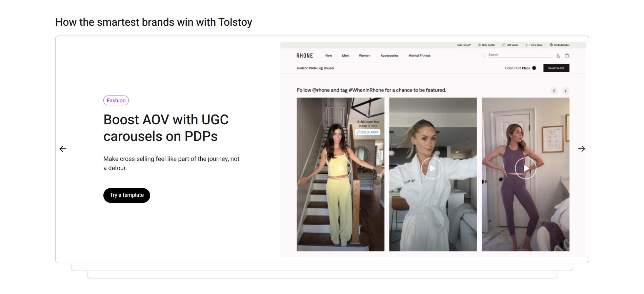The width and height of the screenshot is (644, 294).
Task: Click the Help center text link
Action: [x=488, y=45]
